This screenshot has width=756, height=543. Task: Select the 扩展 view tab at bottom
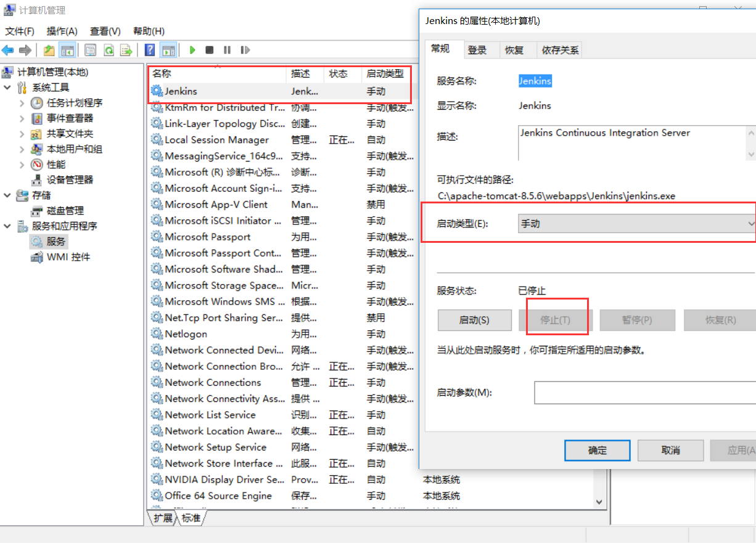163,518
